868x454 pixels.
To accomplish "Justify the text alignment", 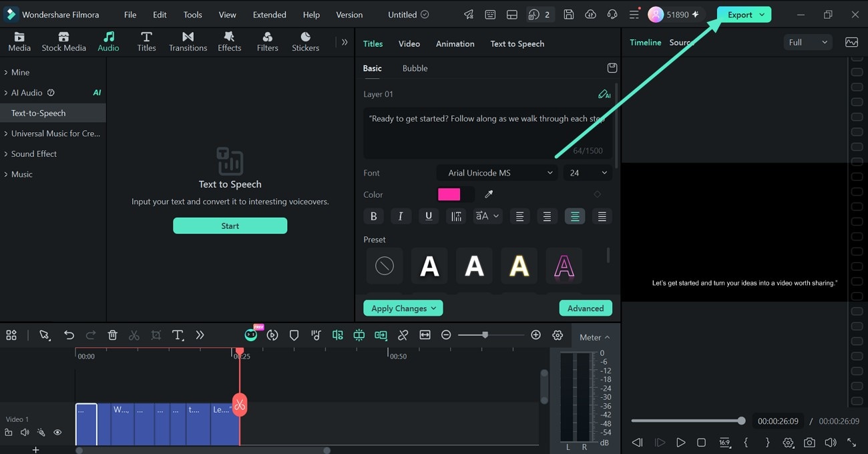I will pos(602,216).
